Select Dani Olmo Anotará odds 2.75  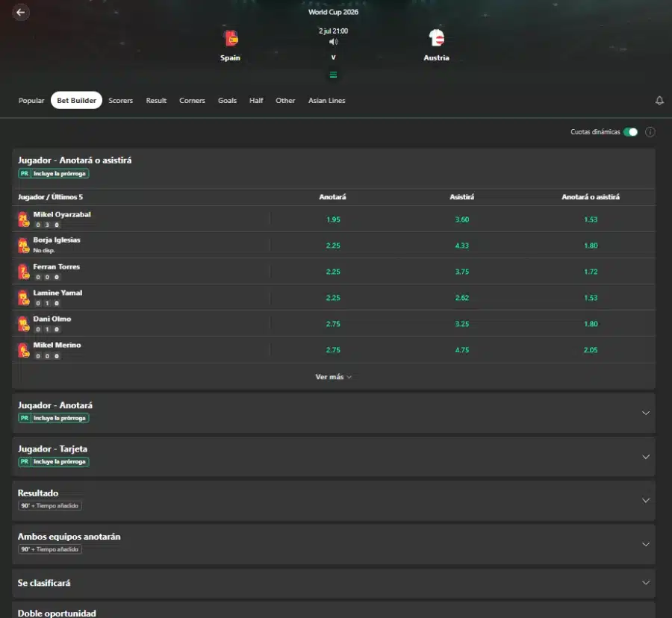tap(333, 324)
